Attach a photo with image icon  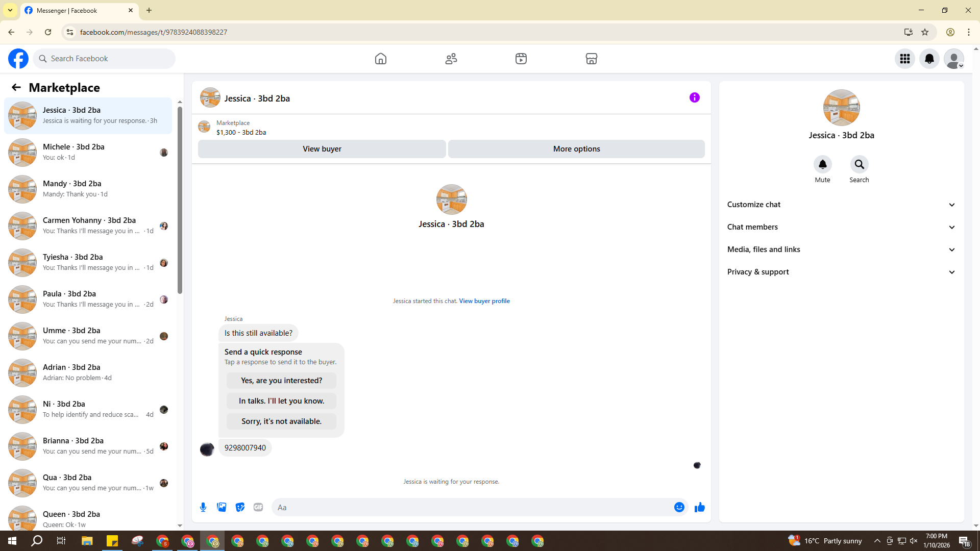(222, 507)
